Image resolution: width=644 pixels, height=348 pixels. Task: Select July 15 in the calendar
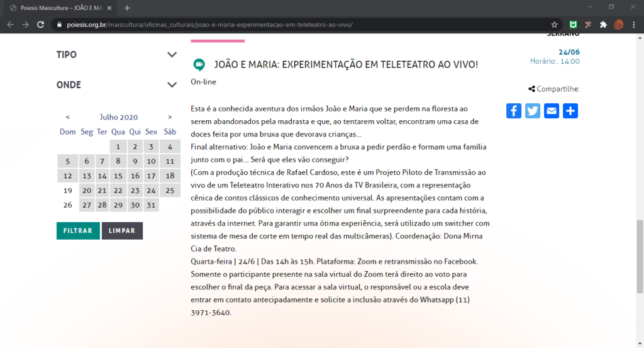pos(118,176)
